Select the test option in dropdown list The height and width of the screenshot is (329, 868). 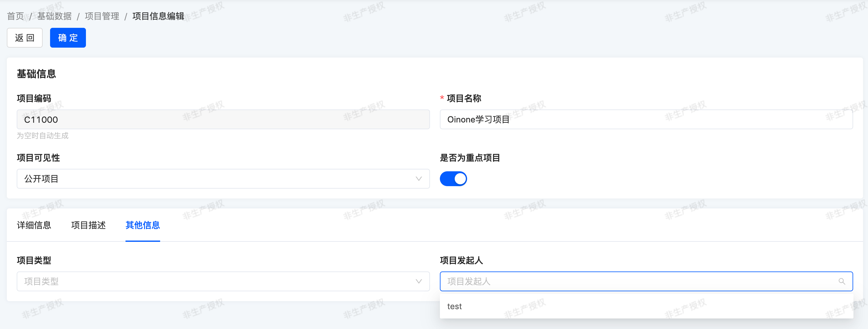coord(454,306)
